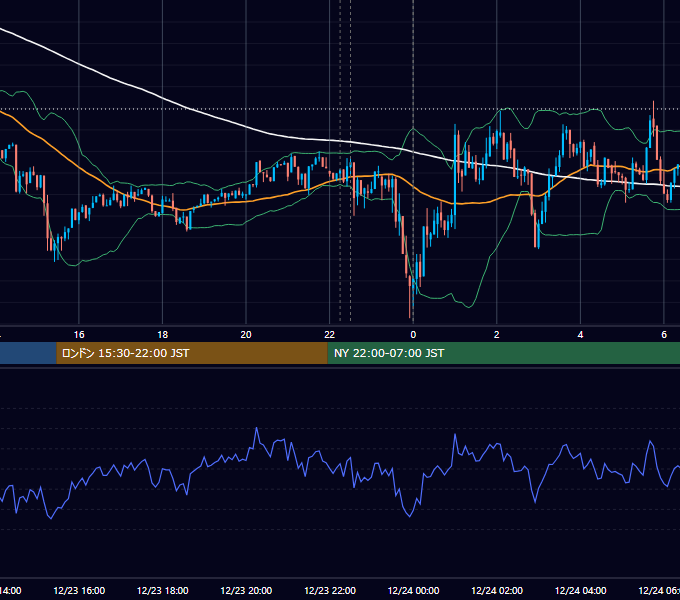Click the 16 hour axis label
This screenshot has width=680, height=600.
coord(79,335)
